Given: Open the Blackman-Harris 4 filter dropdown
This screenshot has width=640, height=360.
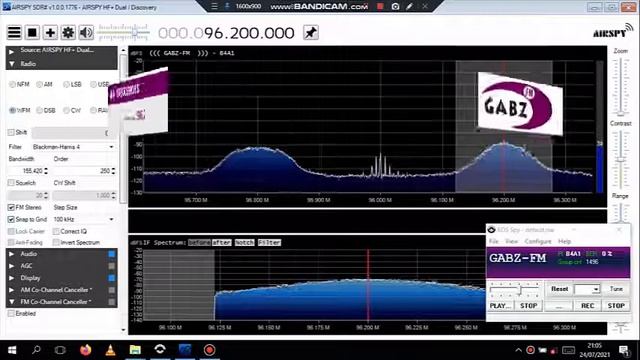Looking at the screenshot, I should tap(74, 147).
